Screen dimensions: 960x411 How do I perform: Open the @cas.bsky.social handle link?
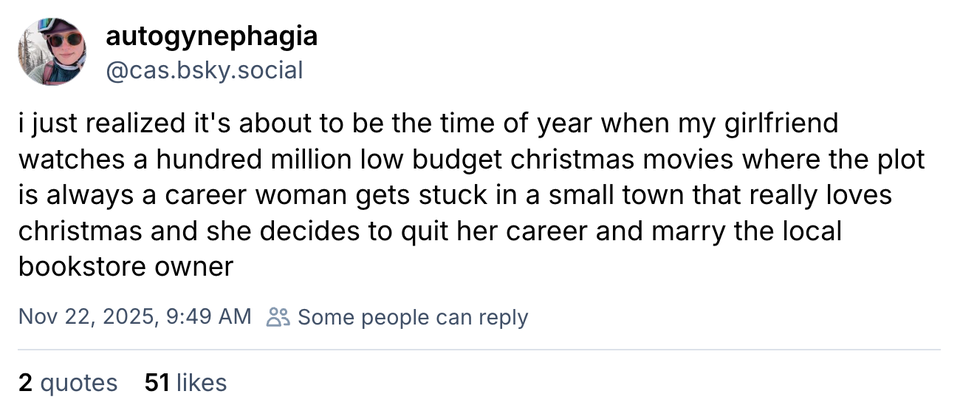(x=204, y=70)
